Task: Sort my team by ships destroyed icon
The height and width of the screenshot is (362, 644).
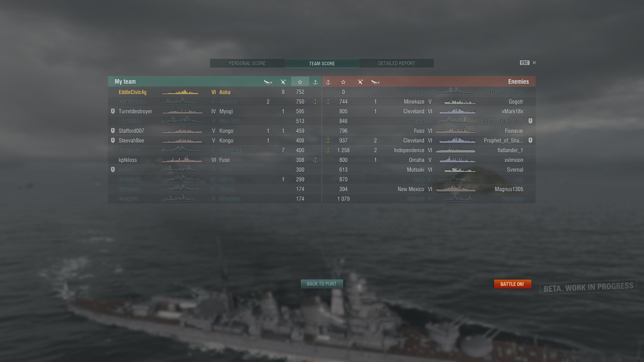Action: (268, 82)
